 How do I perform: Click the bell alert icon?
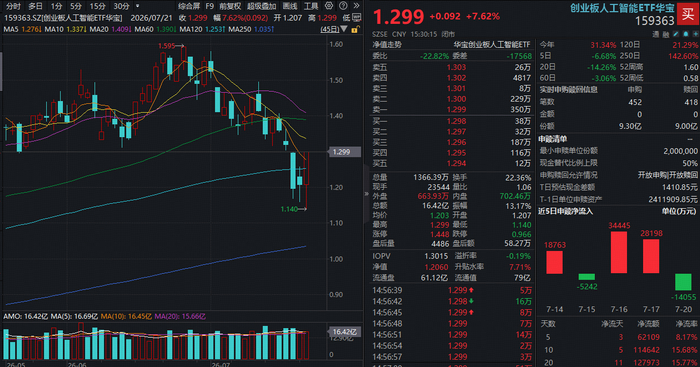tap(686, 34)
